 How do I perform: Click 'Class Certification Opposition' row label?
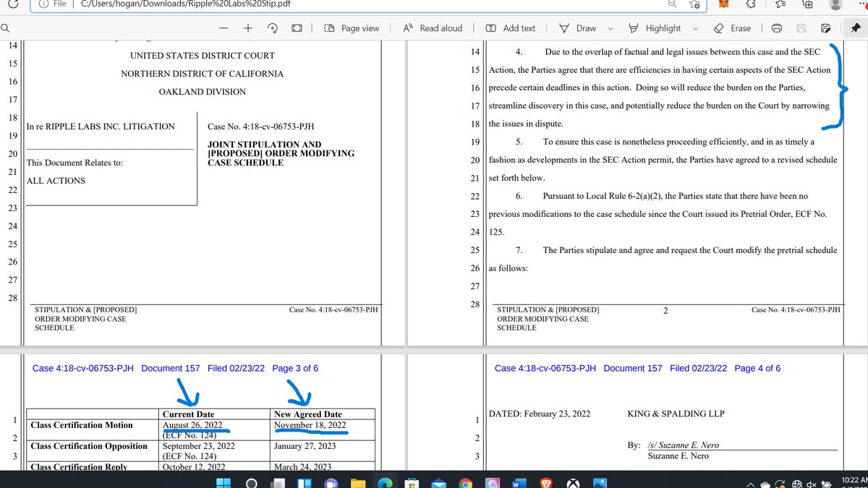[89, 446]
